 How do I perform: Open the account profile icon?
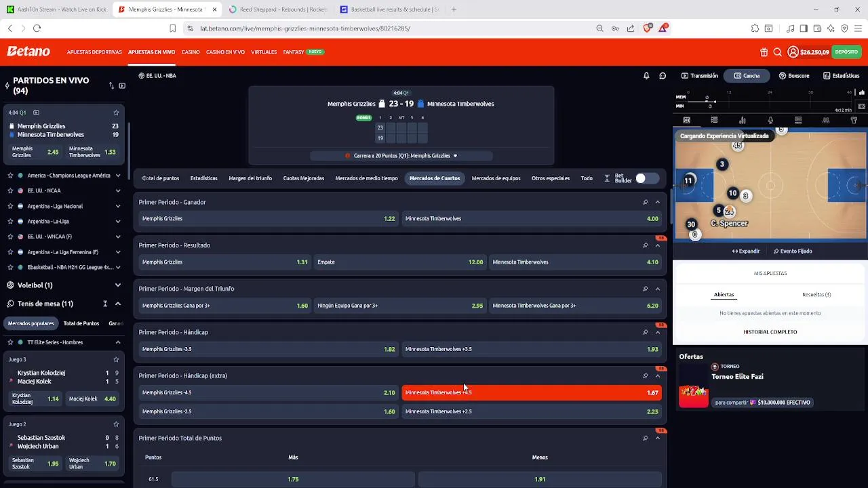(x=793, y=52)
